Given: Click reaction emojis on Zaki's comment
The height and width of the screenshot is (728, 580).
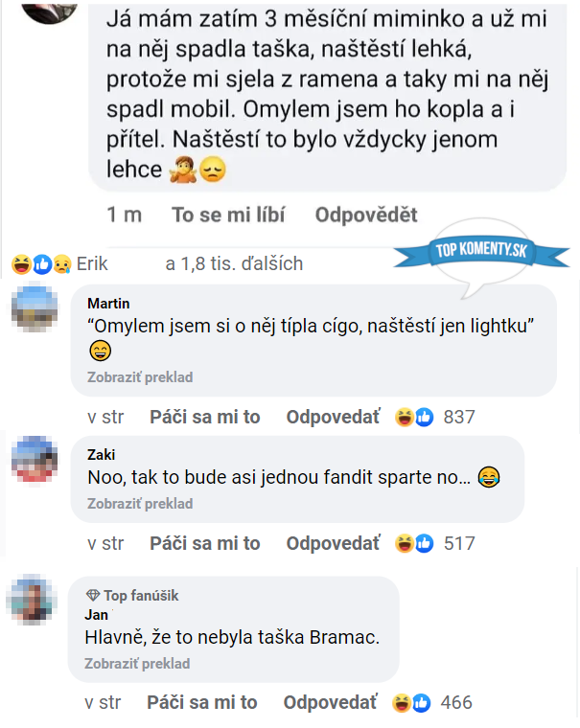Looking at the screenshot, I should pos(414,544).
